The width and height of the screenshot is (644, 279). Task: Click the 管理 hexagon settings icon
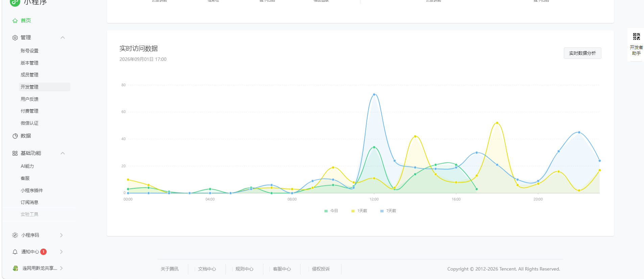click(15, 38)
